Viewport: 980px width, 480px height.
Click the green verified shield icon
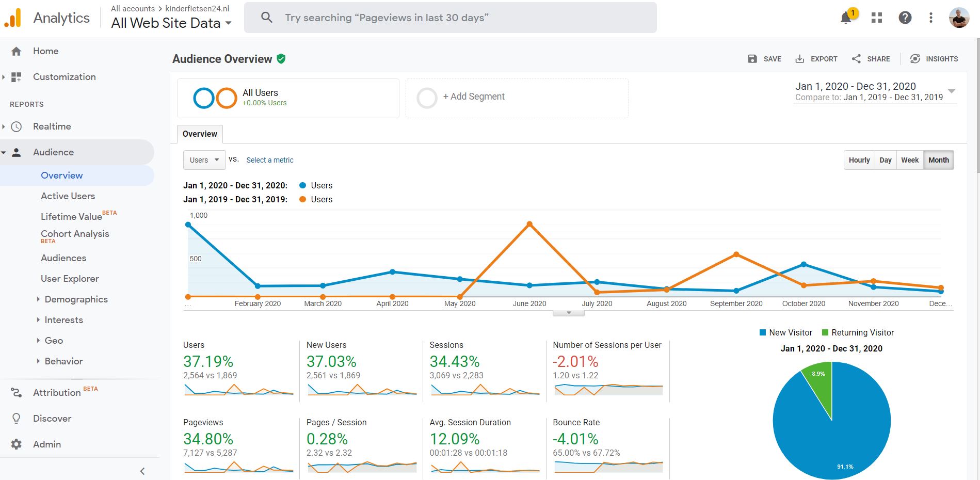tap(281, 59)
